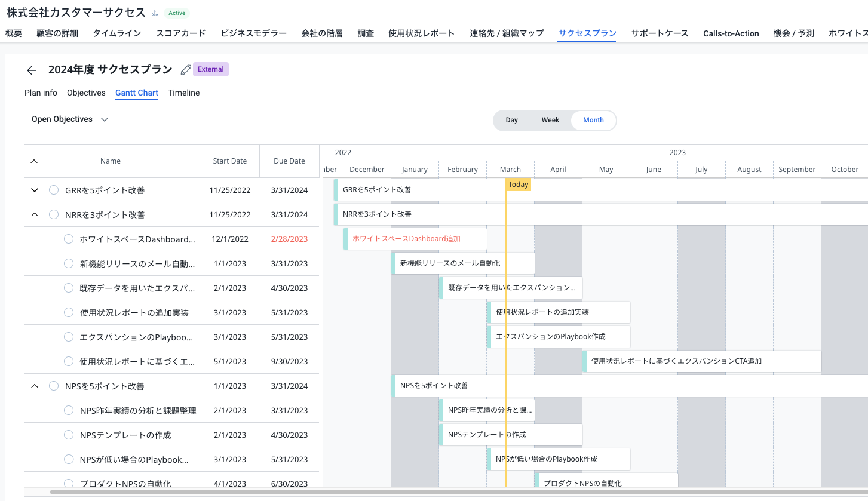The height and width of the screenshot is (501, 868).
Task: Select the プロダクトNPSの自動化 Gantt bar
Action: coord(606,480)
